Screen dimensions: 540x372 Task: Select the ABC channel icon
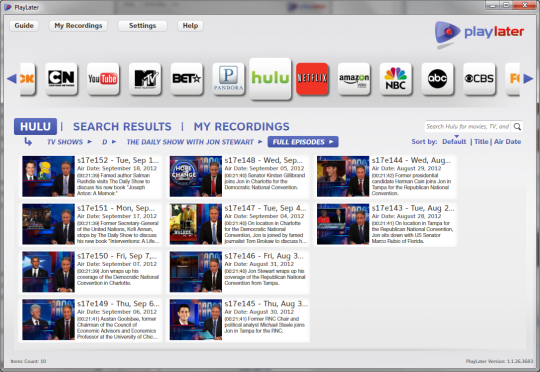point(437,79)
